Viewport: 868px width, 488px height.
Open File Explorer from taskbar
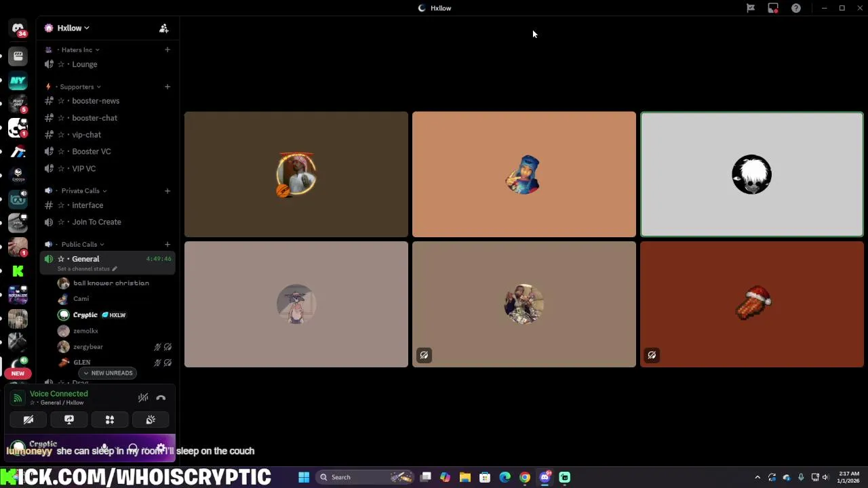pos(465,477)
